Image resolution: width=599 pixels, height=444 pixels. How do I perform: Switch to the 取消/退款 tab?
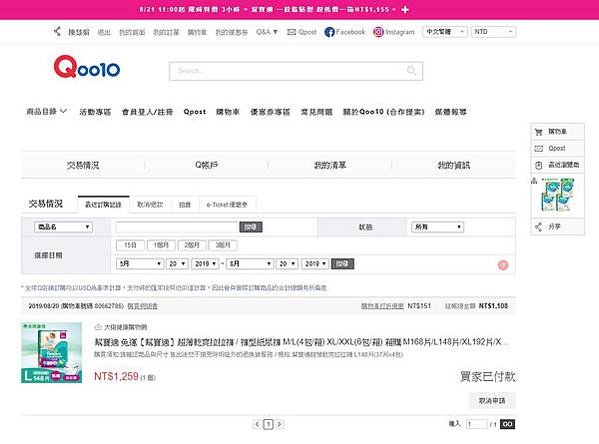pos(150,204)
